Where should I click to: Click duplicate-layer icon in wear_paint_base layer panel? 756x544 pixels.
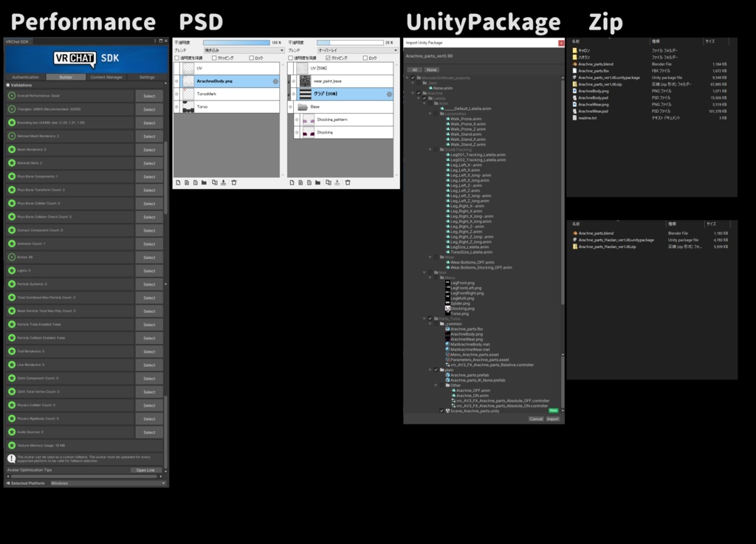pos(329,182)
